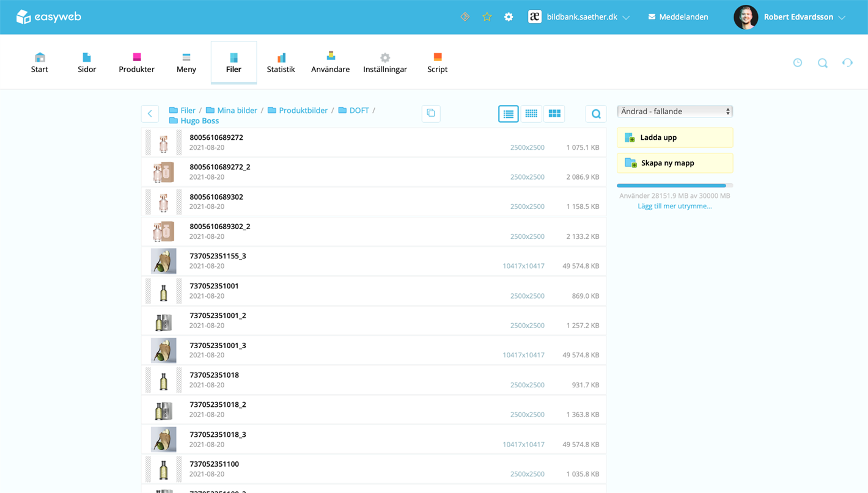Open the Produkter tab

pyautogui.click(x=136, y=63)
